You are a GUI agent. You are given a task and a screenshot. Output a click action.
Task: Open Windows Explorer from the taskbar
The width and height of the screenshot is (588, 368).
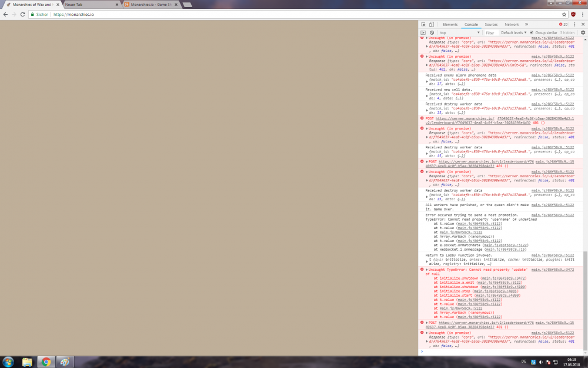pyautogui.click(x=27, y=362)
